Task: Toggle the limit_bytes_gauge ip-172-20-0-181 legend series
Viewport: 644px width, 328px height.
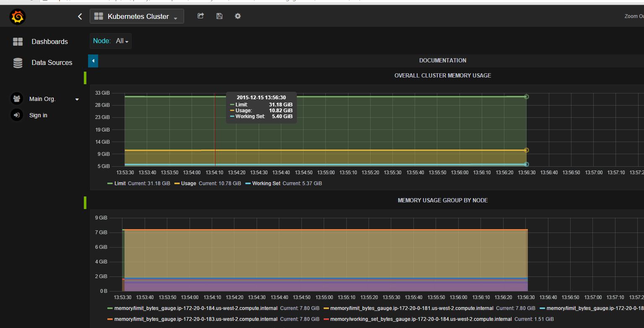Action: point(412,308)
